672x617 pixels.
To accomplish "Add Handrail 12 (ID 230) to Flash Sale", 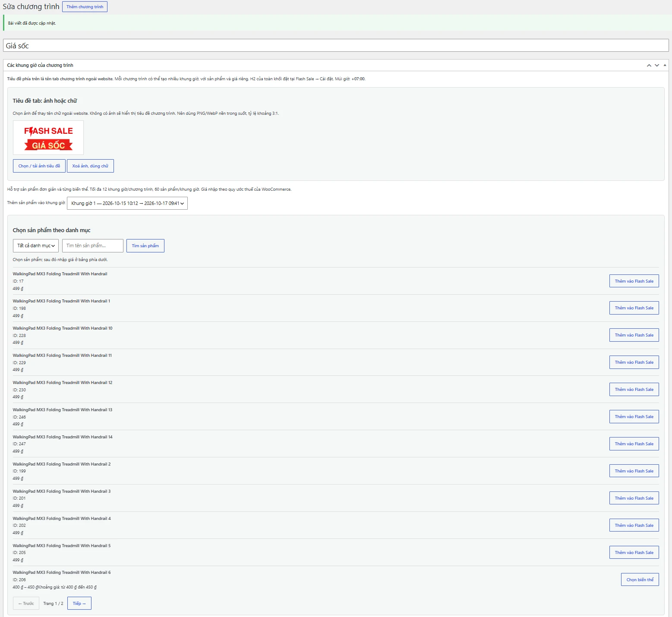I will tap(634, 390).
